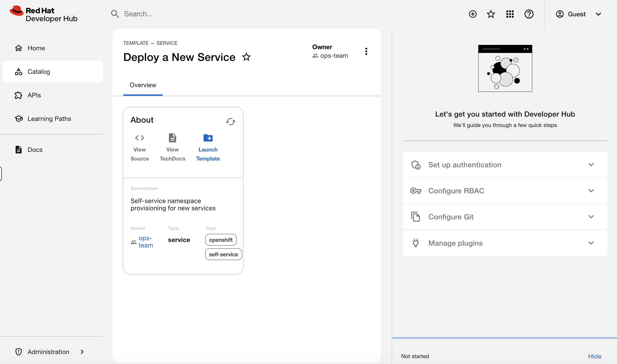Click the View TechDocs document icon

[172, 138]
